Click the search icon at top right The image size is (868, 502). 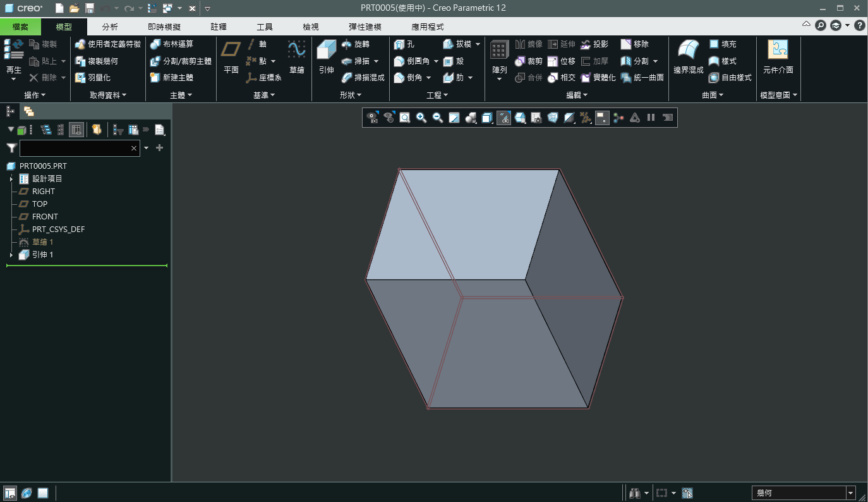click(821, 26)
